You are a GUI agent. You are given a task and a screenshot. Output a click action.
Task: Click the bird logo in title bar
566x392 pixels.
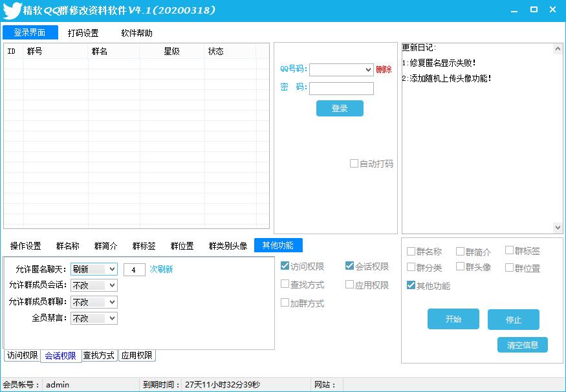(12, 10)
